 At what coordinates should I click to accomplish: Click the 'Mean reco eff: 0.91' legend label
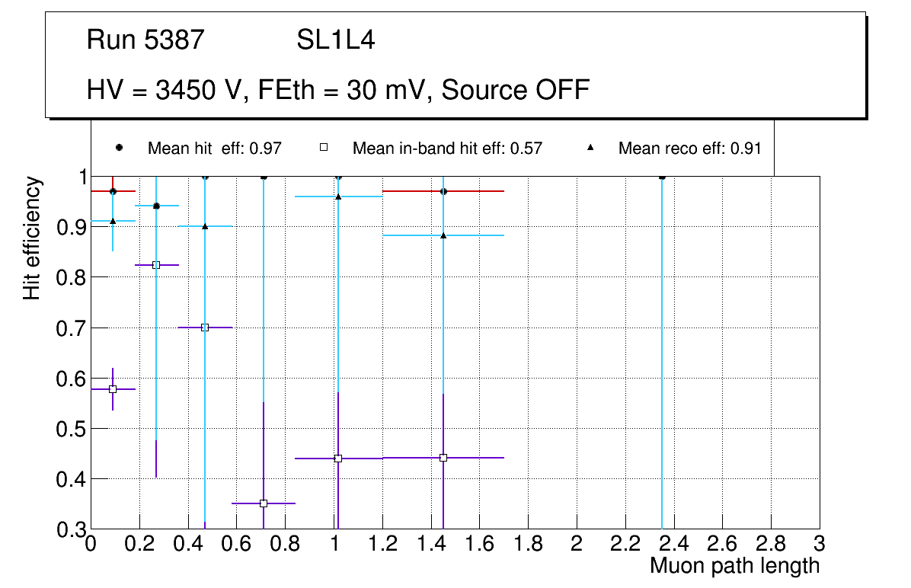coord(689,149)
